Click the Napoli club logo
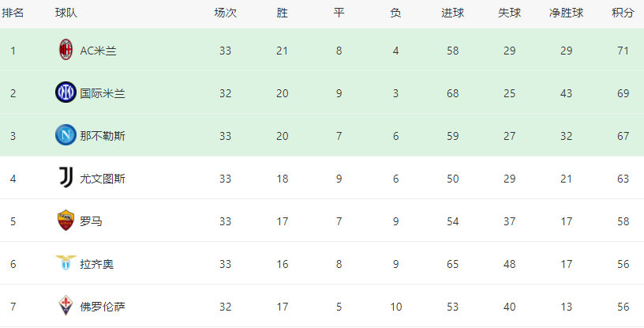644x328 pixels. pos(66,135)
